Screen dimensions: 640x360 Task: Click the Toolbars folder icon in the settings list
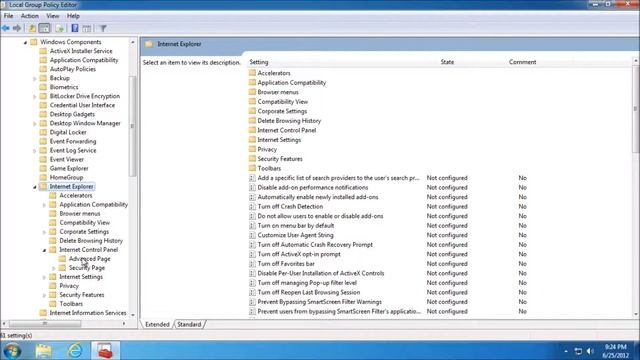point(252,168)
